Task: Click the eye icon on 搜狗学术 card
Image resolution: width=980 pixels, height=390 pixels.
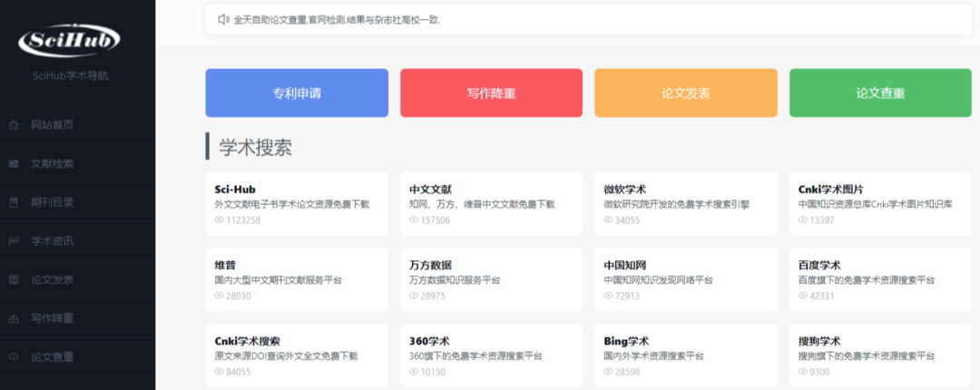Action: 803,372
